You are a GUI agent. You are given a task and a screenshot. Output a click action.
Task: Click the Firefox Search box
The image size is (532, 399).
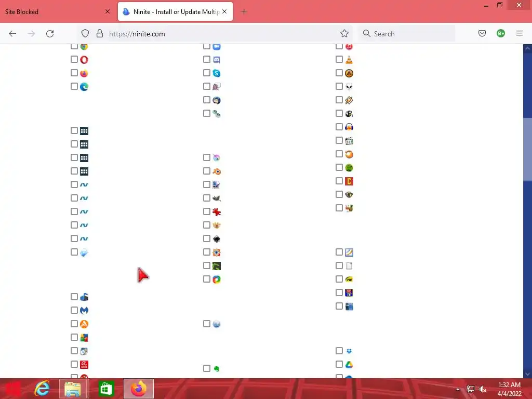[407, 34]
